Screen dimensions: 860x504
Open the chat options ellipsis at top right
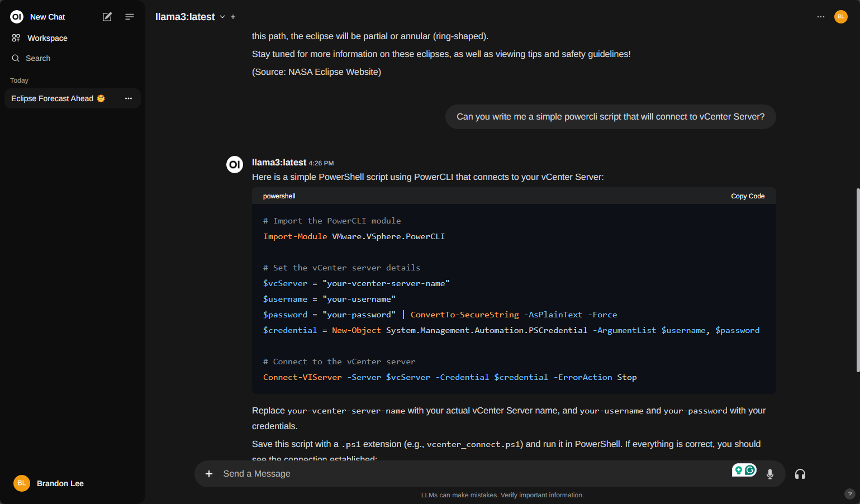pos(821,17)
